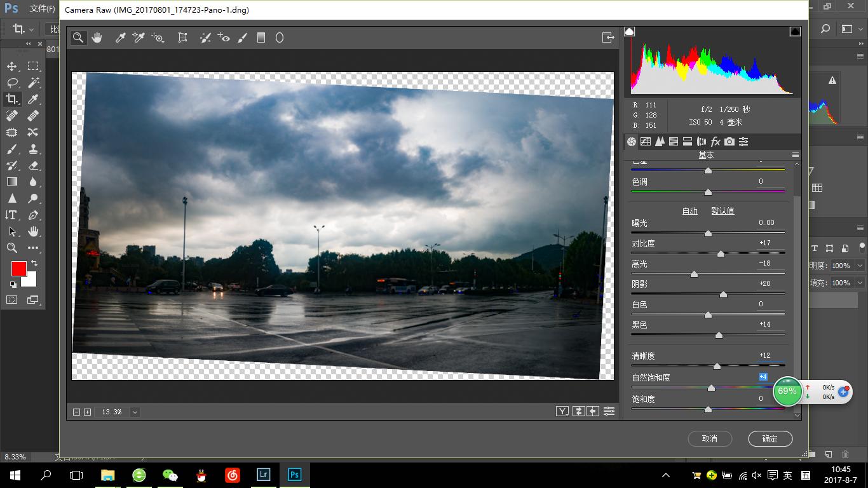Toggle highlight clipping warning on histogram

pos(795,31)
